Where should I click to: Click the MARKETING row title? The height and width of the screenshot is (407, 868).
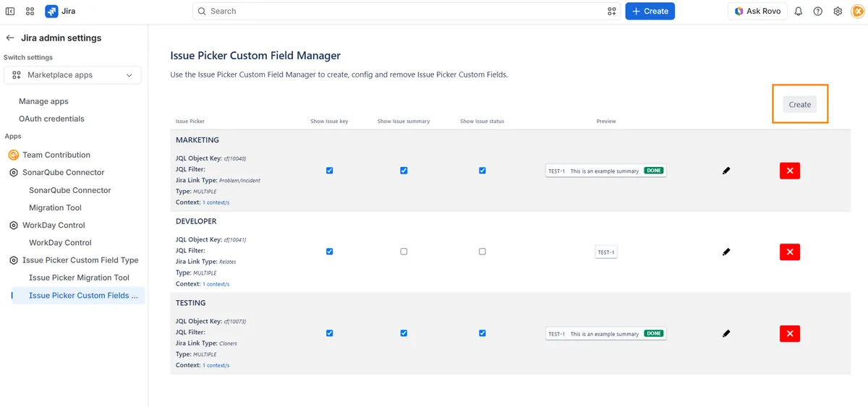click(197, 140)
